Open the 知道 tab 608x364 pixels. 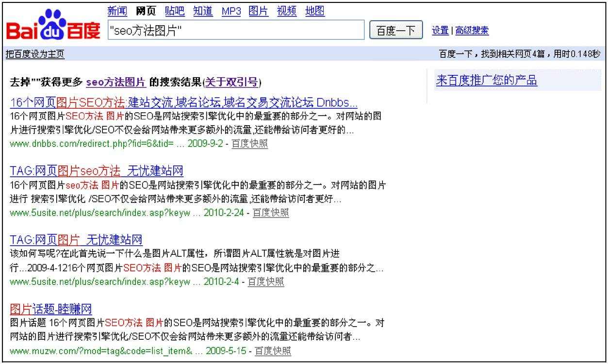(203, 11)
